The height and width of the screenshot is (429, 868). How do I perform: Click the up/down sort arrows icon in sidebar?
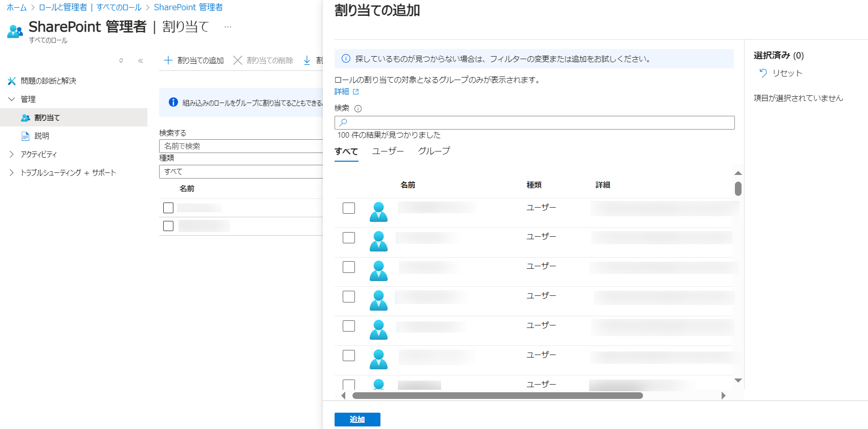121,61
